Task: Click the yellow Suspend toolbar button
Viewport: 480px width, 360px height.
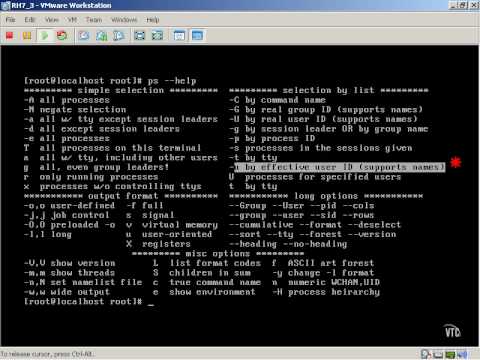Action: click(27, 35)
